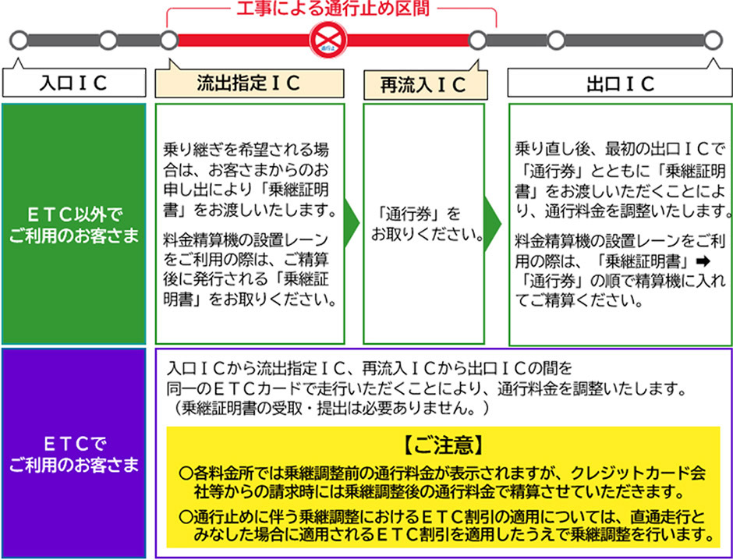Click the second bullet about ETC割引 application
This screenshot has height=560, width=733.
click(x=444, y=526)
